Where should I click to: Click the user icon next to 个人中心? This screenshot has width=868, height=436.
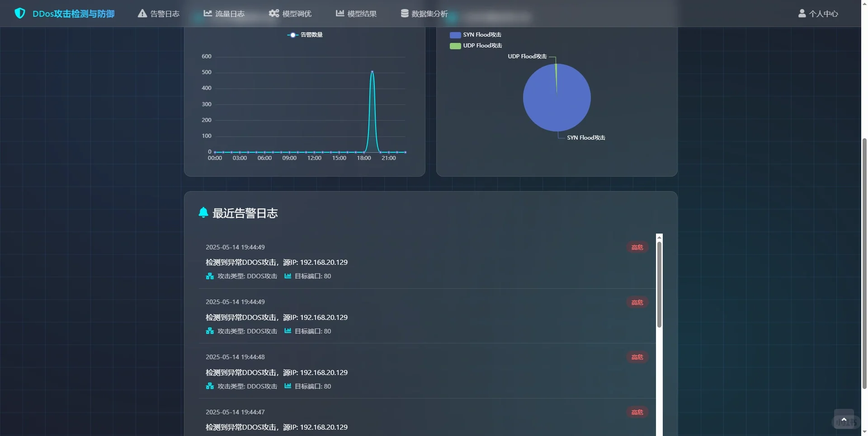(802, 14)
